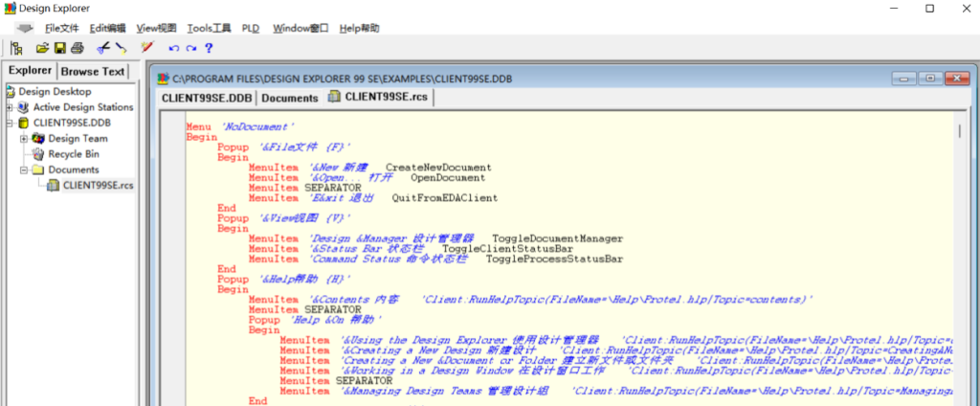
Task: Collapse the CLIENT99SE.DDB tree node
Action: point(10,123)
